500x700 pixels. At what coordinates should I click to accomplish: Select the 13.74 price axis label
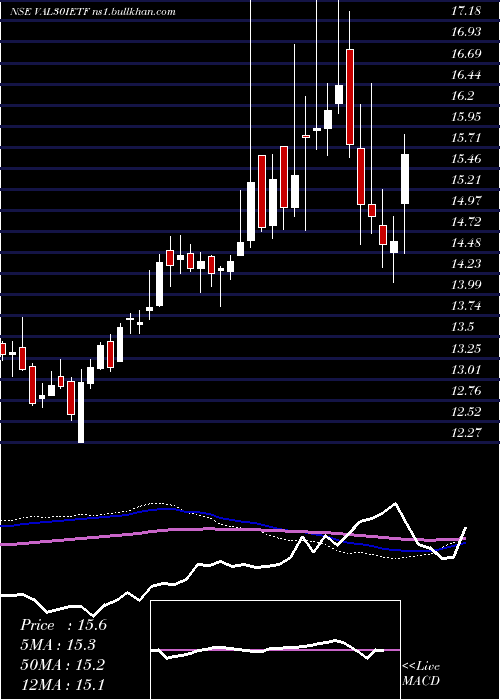(466, 306)
